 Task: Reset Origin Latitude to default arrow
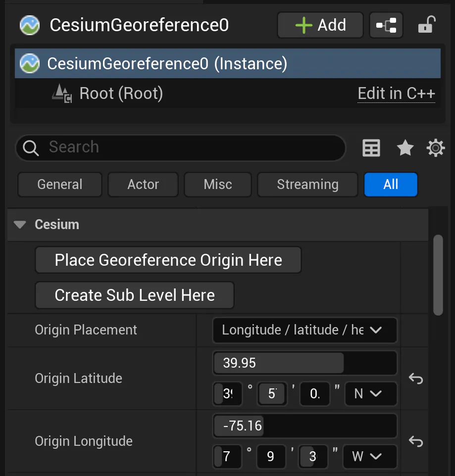[416, 379]
